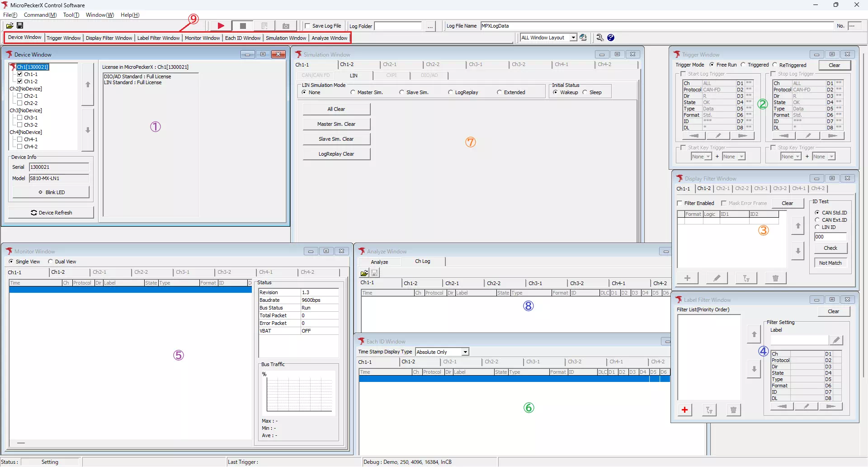Viewport: 868px width, 467px height.
Task: Enable Filter Enabled in Display Filter Window
Action: tap(680, 203)
